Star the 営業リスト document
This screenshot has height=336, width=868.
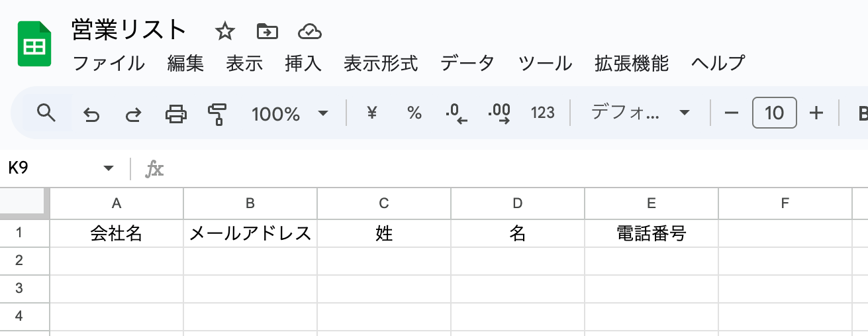click(225, 31)
